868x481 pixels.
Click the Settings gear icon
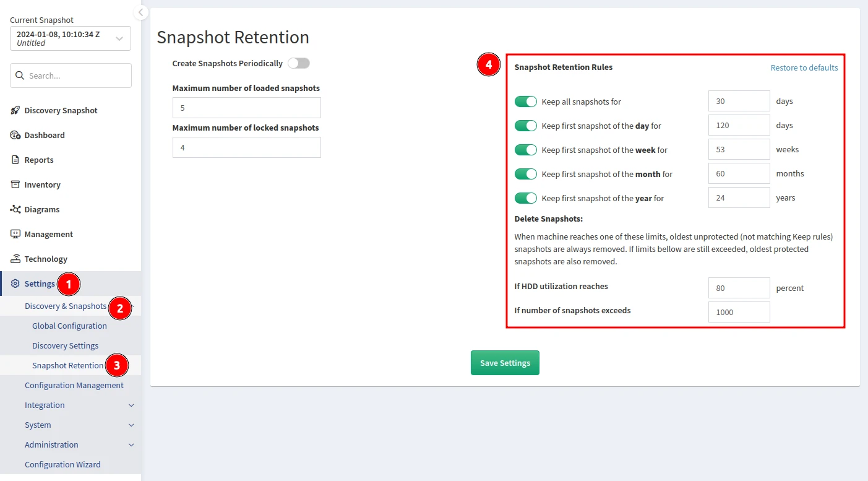15,284
